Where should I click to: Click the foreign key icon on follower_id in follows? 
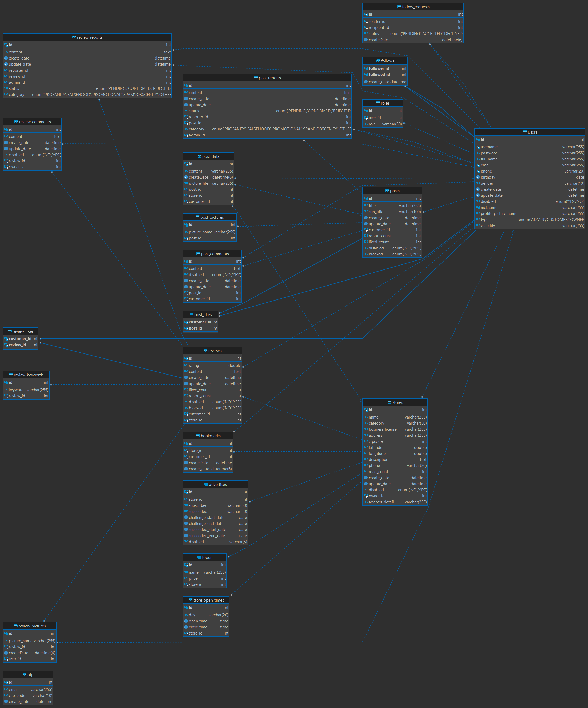coord(366,68)
